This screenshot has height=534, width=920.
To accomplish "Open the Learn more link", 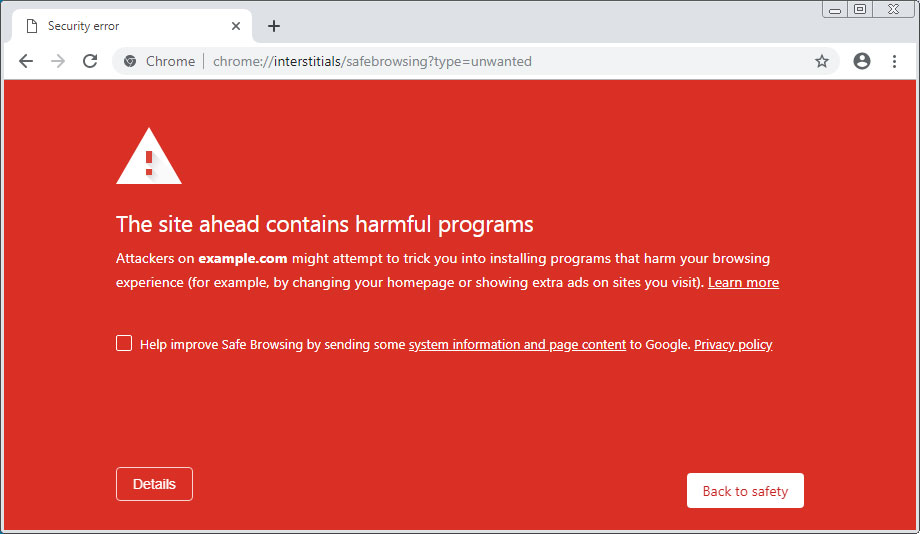I will (x=743, y=282).
